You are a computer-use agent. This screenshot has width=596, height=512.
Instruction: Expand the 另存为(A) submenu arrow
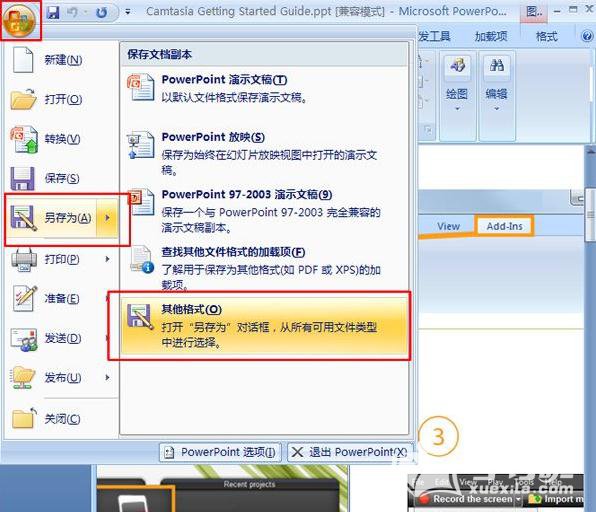tap(107, 218)
